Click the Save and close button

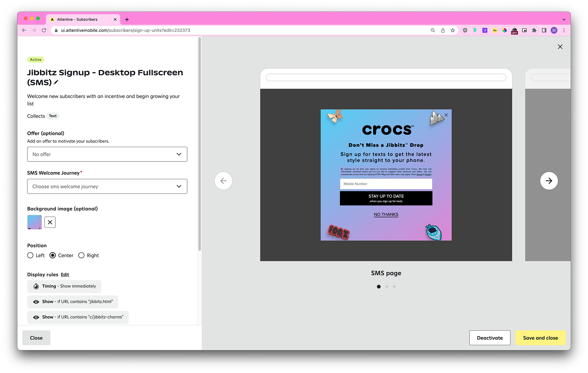[x=540, y=338]
